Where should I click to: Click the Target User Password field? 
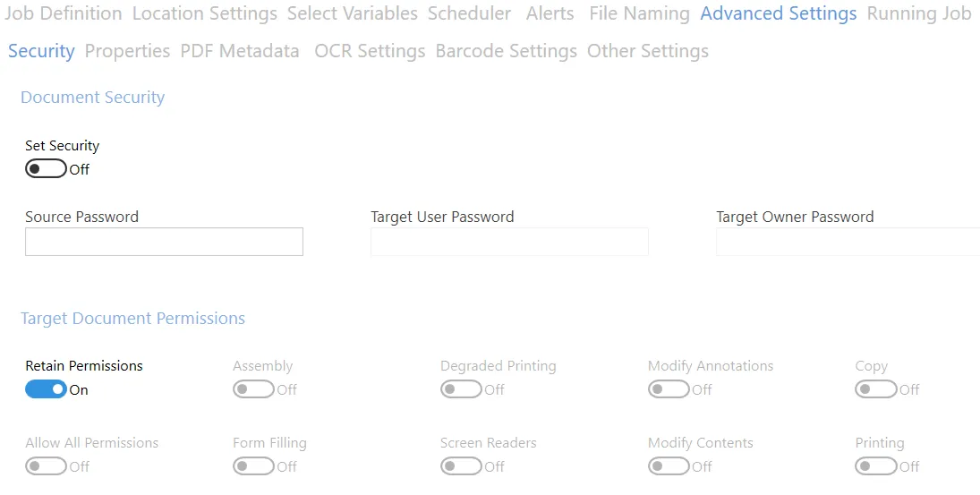[x=509, y=242]
